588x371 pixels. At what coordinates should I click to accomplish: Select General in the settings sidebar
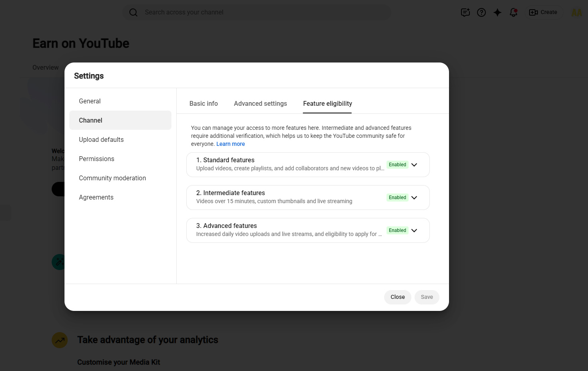tap(120, 101)
